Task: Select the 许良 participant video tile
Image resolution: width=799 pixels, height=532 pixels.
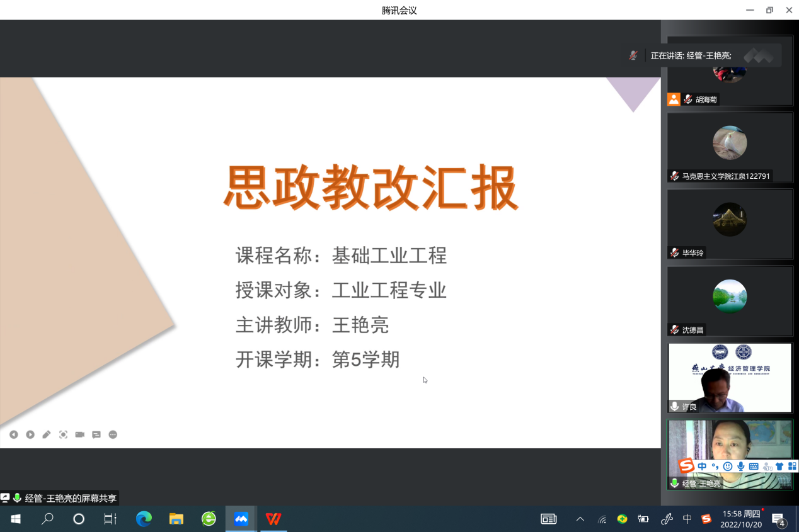Action: (x=730, y=377)
